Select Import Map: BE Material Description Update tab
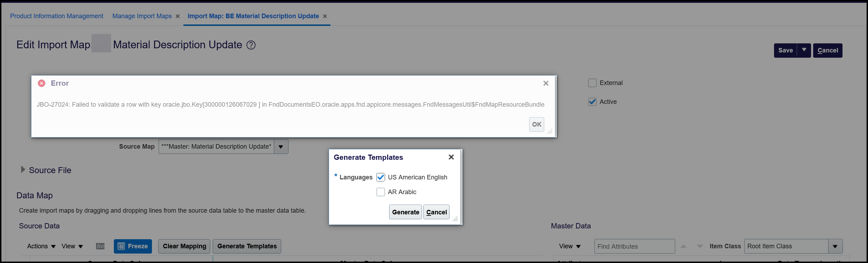Image resolution: width=868 pixels, height=263 pixels. click(253, 16)
